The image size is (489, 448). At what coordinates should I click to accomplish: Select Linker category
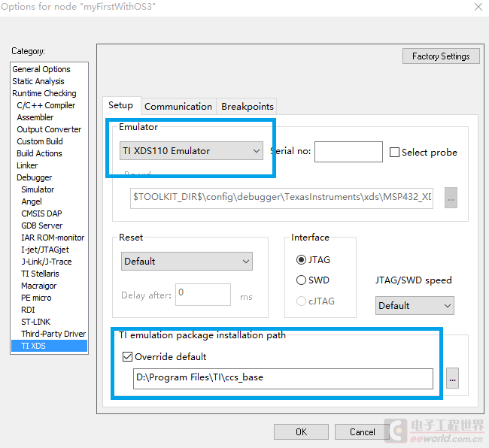tap(27, 165)
